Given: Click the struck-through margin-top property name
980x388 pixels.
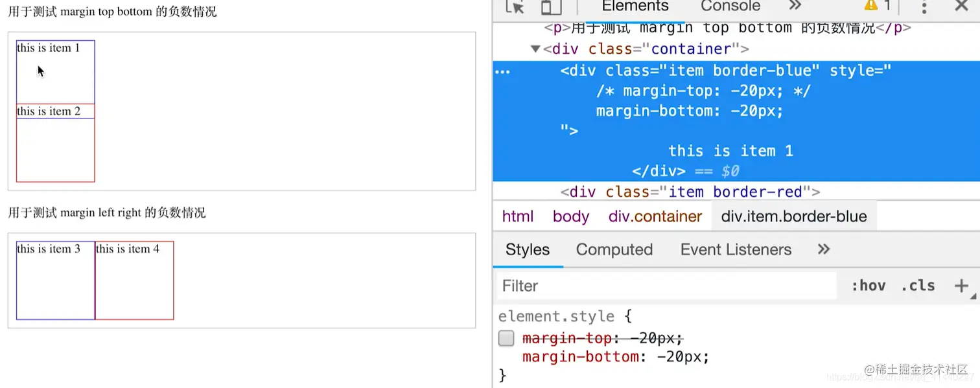Looking at the screenshot, I should click(567, 338).
